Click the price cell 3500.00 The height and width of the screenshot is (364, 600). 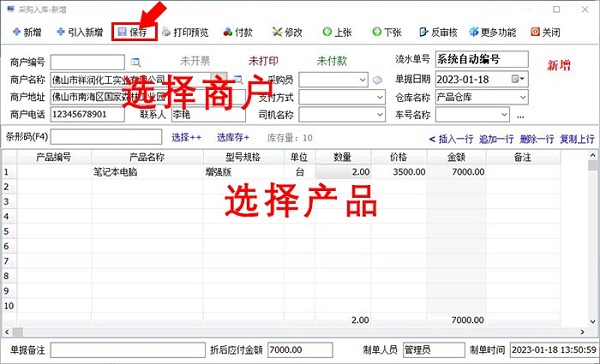point(399,172)
